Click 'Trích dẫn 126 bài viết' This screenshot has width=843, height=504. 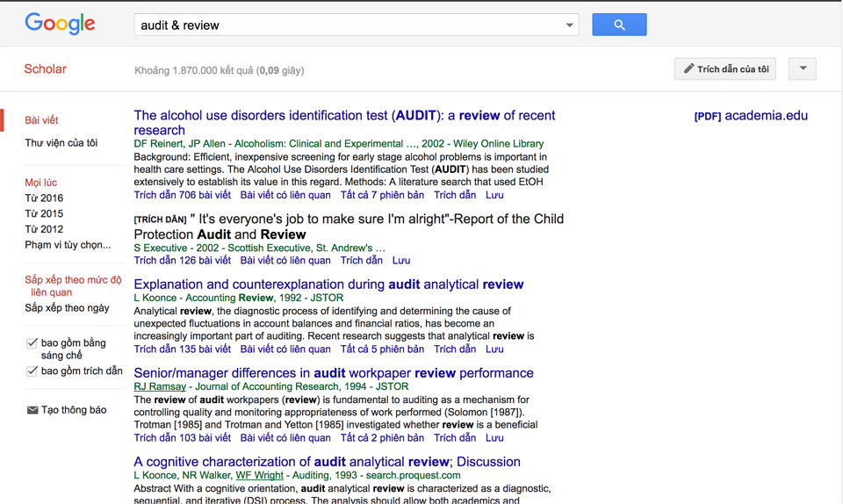click(x=183, y=261)
